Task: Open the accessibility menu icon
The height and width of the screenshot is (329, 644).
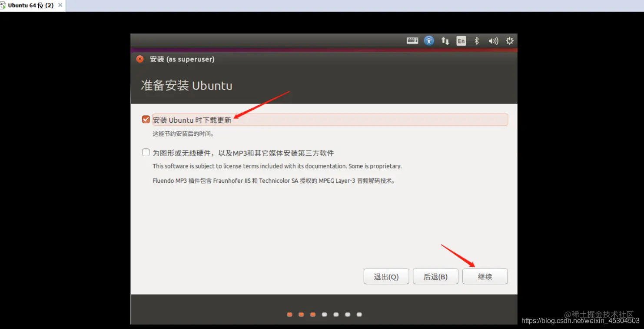Action: pos(429,41)
